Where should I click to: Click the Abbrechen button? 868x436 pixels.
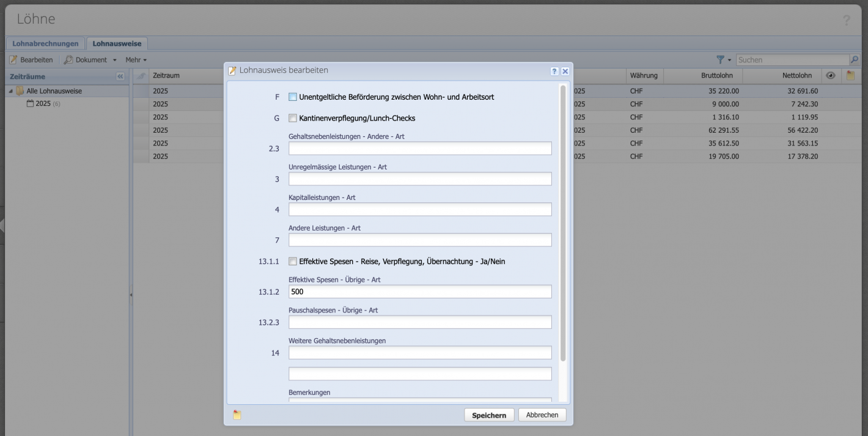[542, 415]
